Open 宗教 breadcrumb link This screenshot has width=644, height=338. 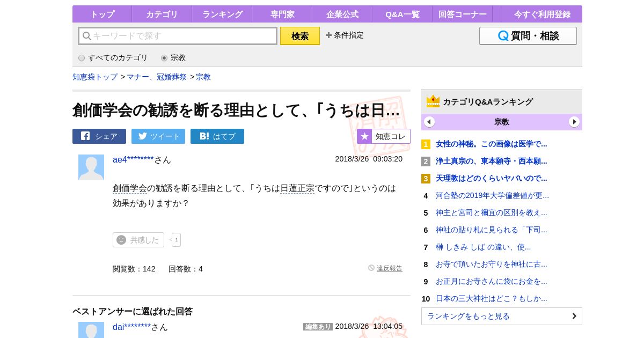[203, 77]
